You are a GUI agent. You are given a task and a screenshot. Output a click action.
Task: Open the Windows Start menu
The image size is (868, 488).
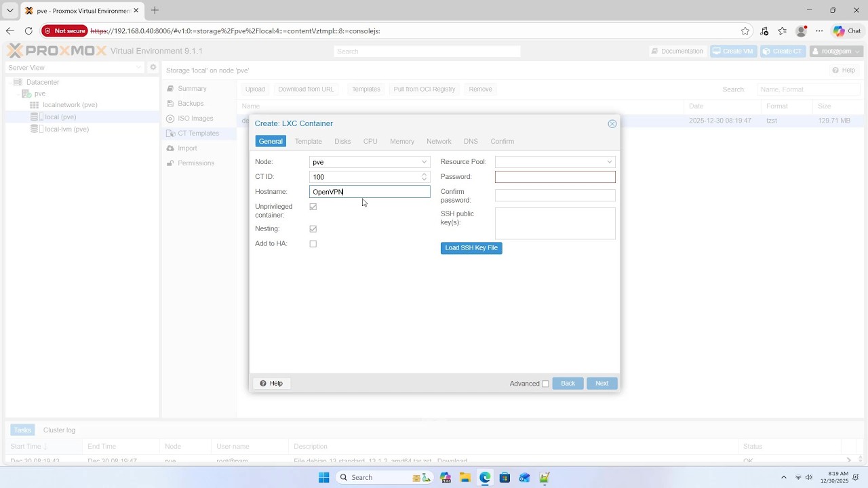323,478
